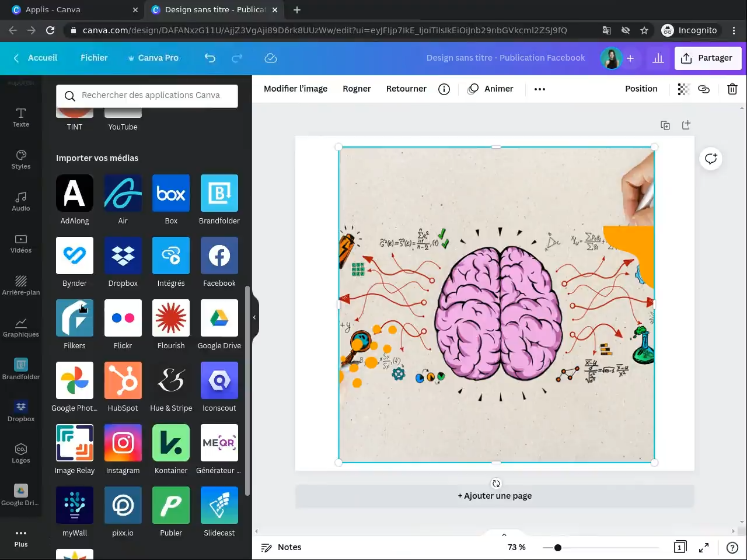This screenshot has height=560, width=747.
Task: Duplicate the page
Action: 665,125
